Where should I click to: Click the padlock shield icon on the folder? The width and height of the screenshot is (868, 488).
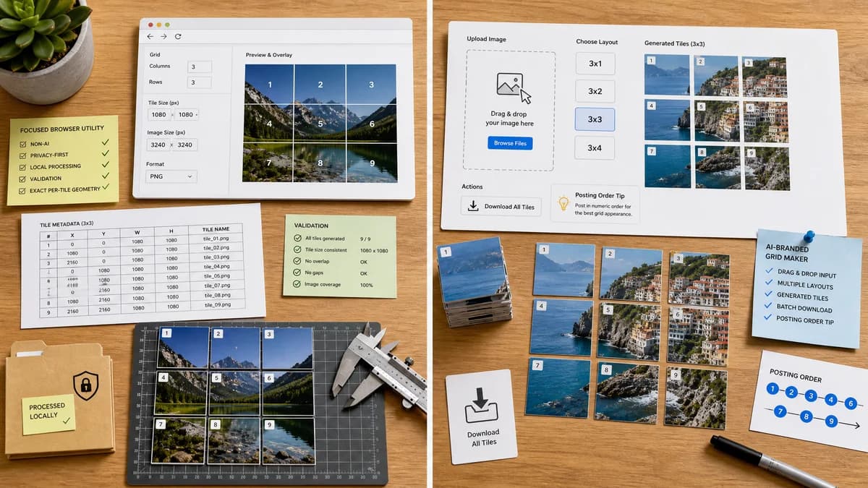[x=86, y=386]
